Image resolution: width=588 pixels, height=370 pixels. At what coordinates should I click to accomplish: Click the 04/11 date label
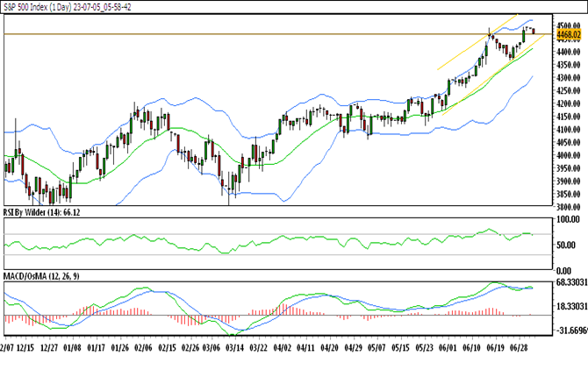[x=306, y=348]
